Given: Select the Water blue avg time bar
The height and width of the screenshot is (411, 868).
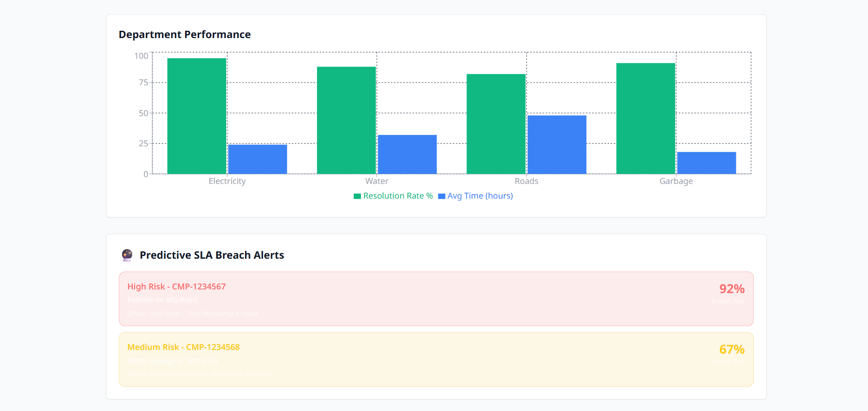Looking at the screenshot, I should 407,154.
